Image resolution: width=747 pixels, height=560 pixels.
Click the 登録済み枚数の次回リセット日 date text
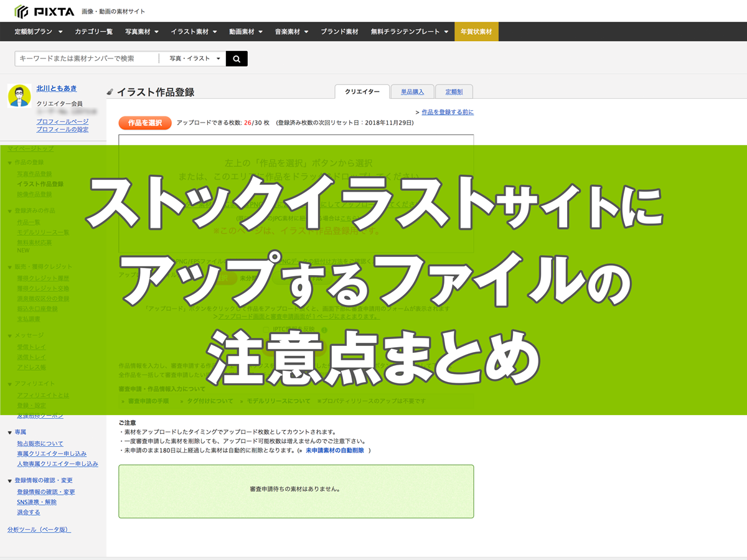point(345,123)
